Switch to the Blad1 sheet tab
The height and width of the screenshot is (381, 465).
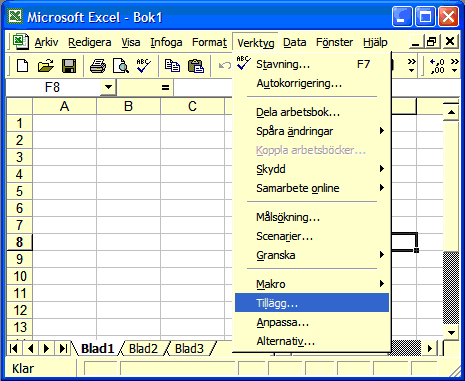tap(98, 349)
